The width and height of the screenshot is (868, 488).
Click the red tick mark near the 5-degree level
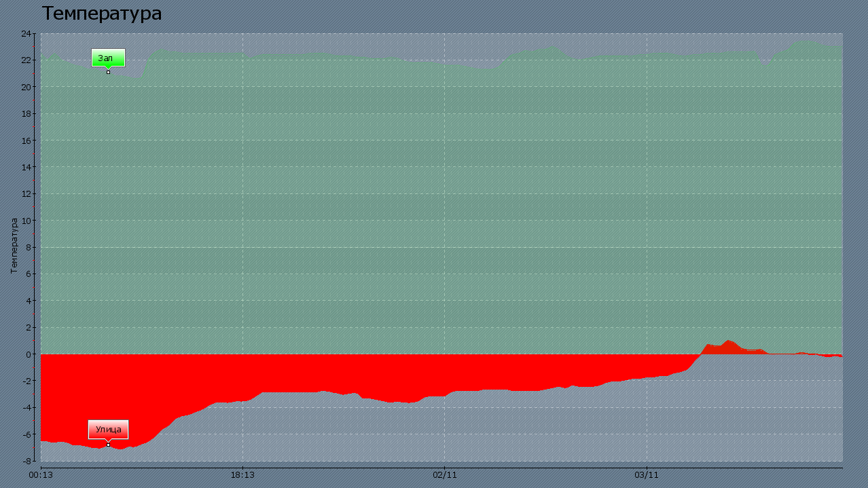[x=32, y=286]
